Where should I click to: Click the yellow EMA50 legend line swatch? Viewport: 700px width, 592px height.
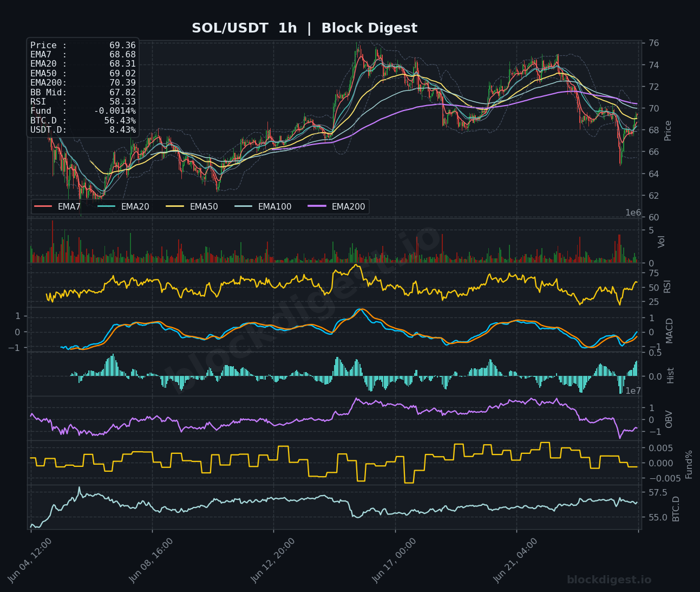(x=175, y=206)
